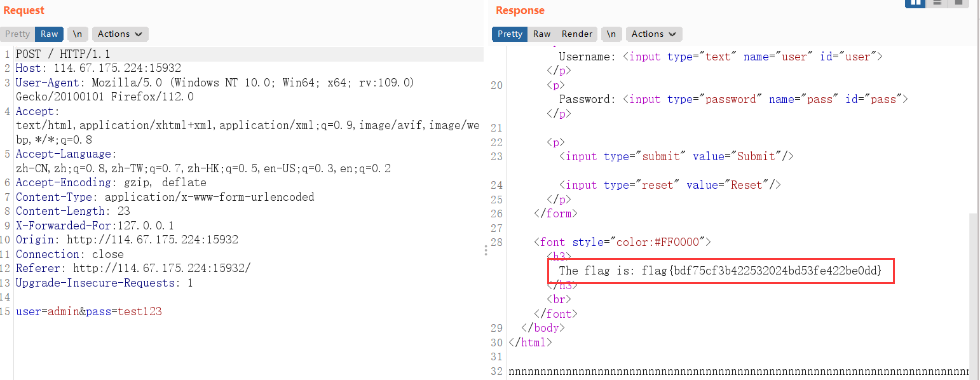Image resolution: width=980 pixels, height=380 pixels.
Task: Open Actions dropdown in Response panel
Action: 654,34
